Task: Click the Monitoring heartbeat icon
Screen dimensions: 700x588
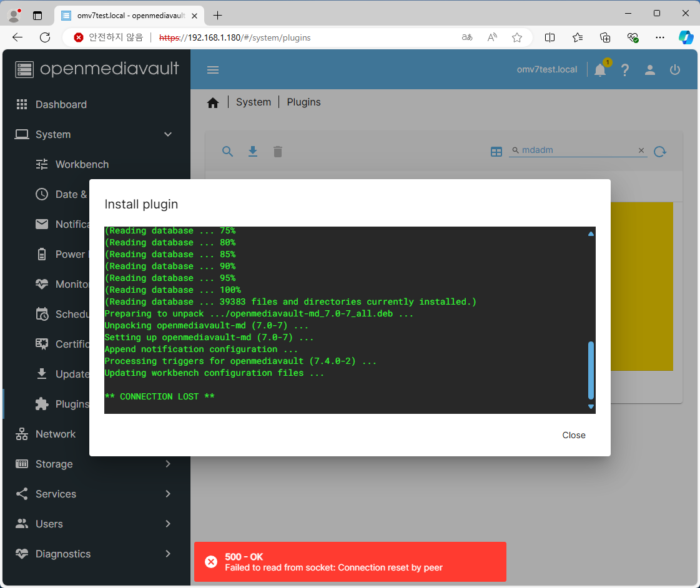Action: tap(41, 284)
